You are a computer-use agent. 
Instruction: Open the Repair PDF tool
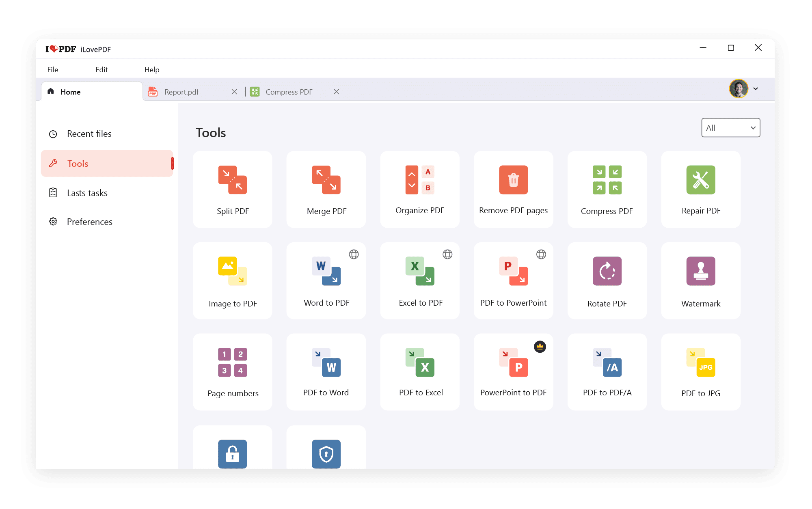pyautogui.click(x=701, y=189)
